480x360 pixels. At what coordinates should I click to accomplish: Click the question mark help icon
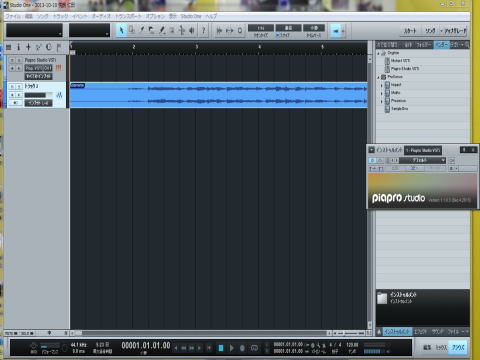203,30
